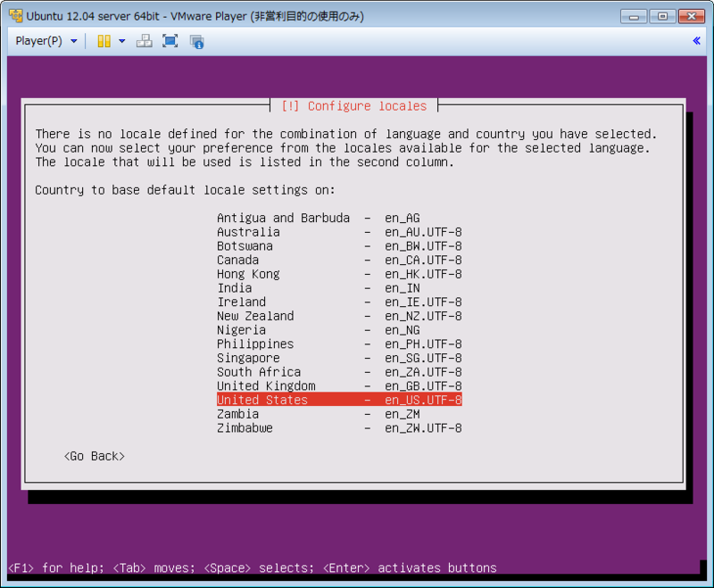This screenshot has height=588, width=714.
Task: Select Zambia en_ZM entry
Action: [339, 414]
